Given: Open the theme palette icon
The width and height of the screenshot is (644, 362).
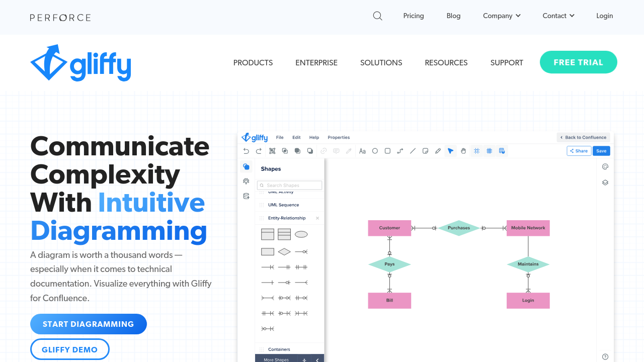Looking at the screenshot, I should click(605, 167).
